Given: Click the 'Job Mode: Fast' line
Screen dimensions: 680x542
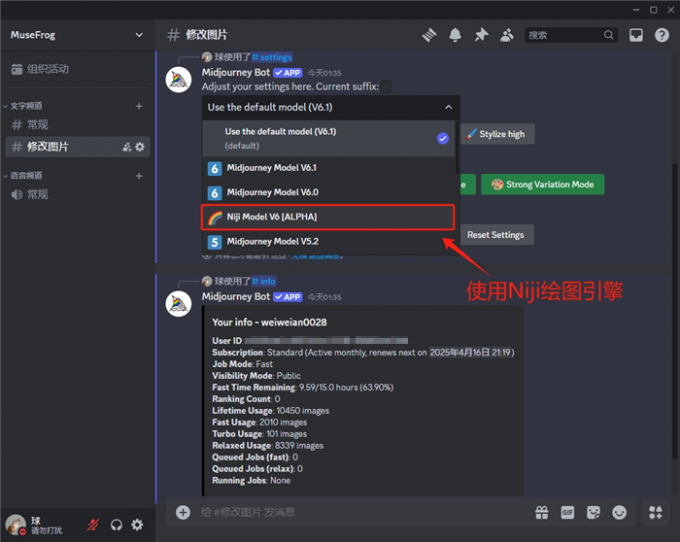Looking at the screenshot, I should tap(242, 364).
